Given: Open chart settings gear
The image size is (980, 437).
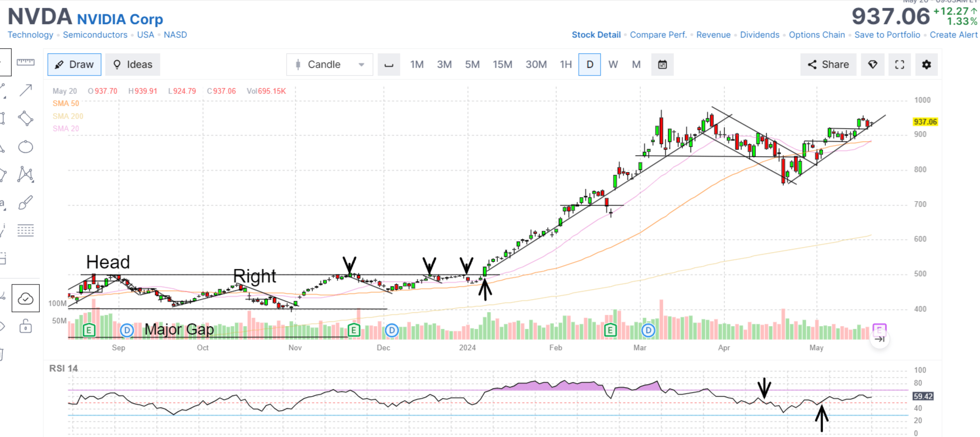Looking at the screenshot, I should [x=926, y=64].
